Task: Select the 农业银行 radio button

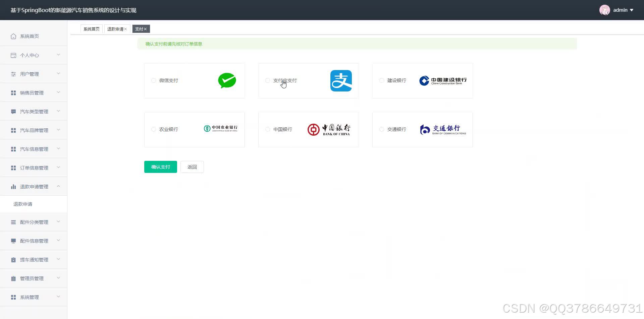Action: pyautogui.click(x=154, y=129)
